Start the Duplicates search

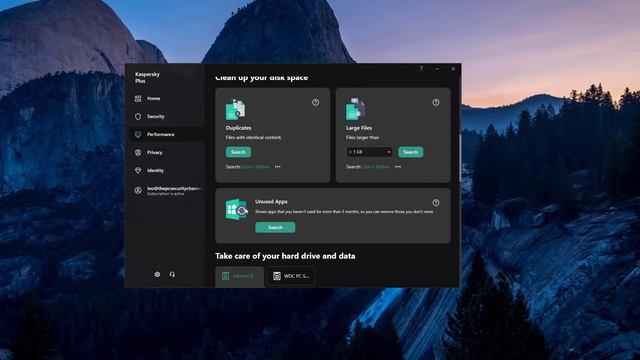238,152
